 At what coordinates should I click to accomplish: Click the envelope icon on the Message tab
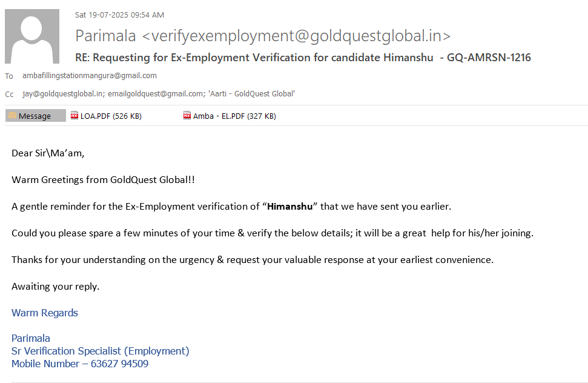12,116
